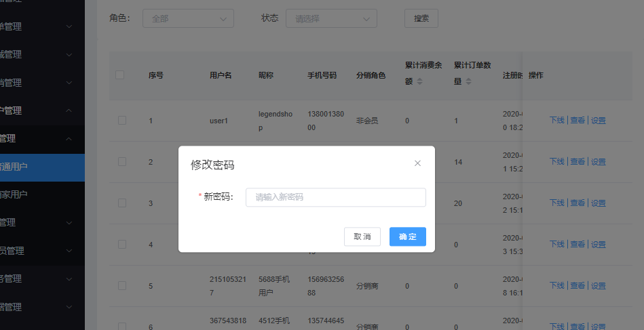Click 下线 link in user1 row
644x330 pixels.
(556, 121)
